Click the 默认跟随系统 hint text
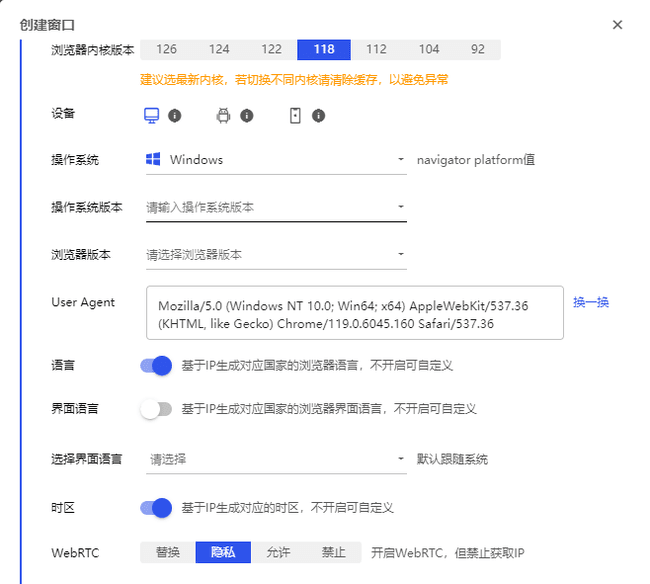This screenshot has width=650, height=584. tap(452, 459)
